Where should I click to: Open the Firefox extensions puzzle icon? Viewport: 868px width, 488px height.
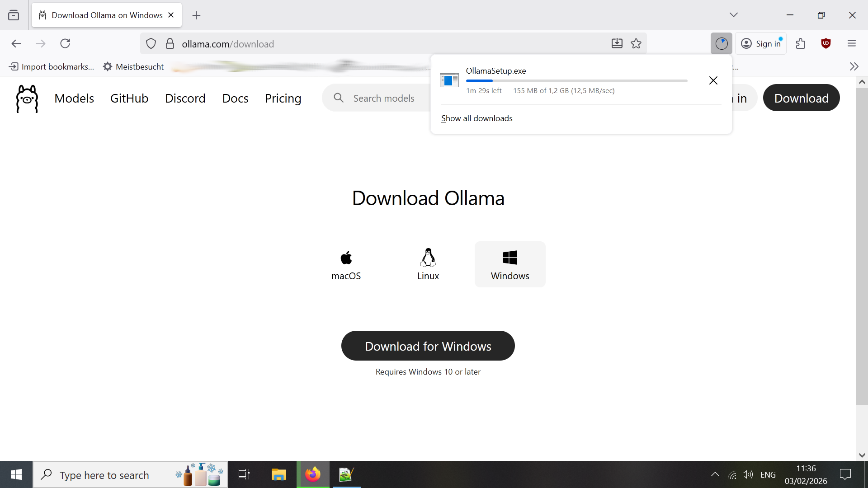tap(800, 43)
